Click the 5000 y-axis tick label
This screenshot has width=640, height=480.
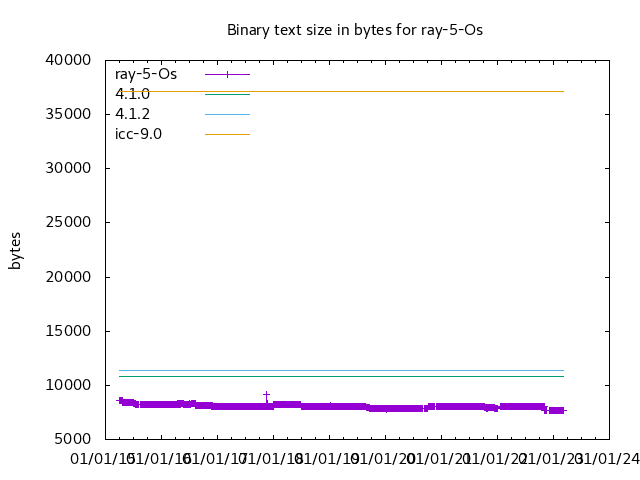coord(75,439)
